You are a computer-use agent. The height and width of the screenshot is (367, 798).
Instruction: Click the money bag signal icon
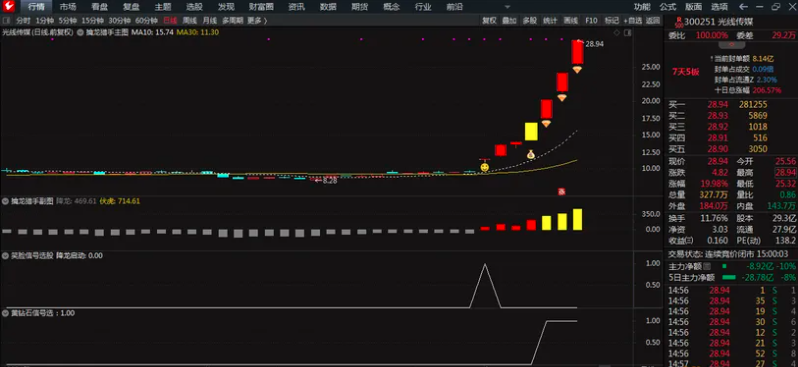531,154
